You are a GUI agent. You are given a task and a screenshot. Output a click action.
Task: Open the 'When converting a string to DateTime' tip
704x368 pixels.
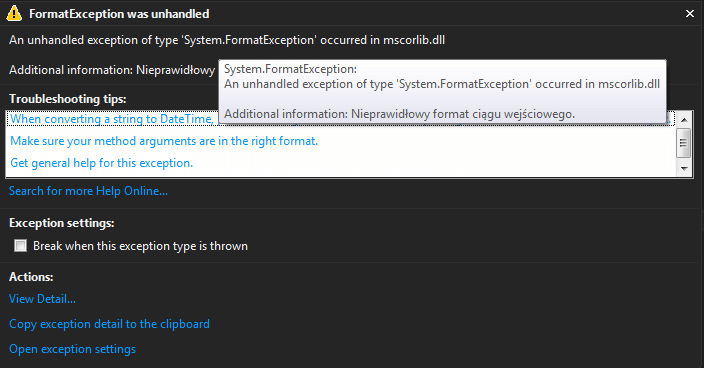click(112, 119)
